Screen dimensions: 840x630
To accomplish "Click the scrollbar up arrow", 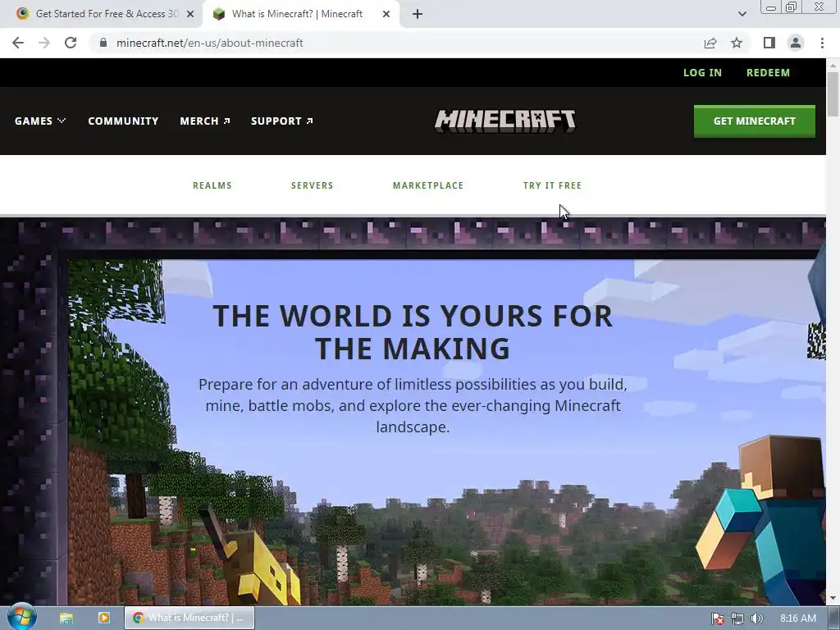I will tap(833, 66).
